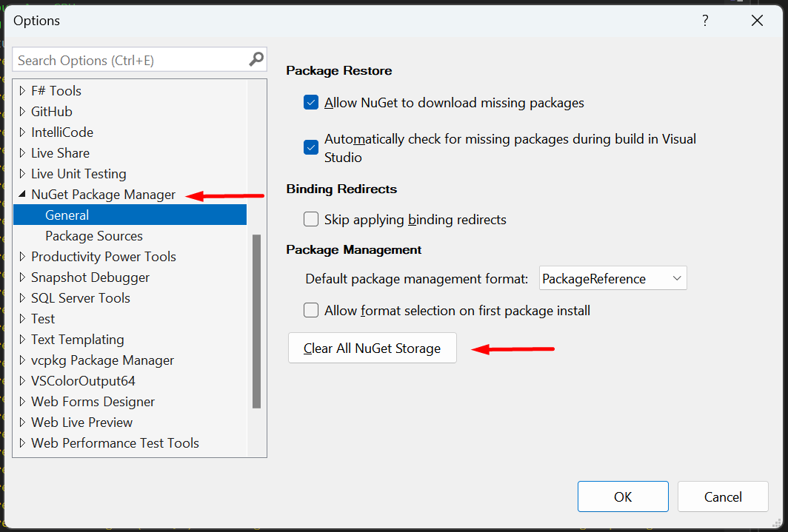The image size is (788, 532).
Task: Click OK to apply options
Action: [x=623, y=496]
